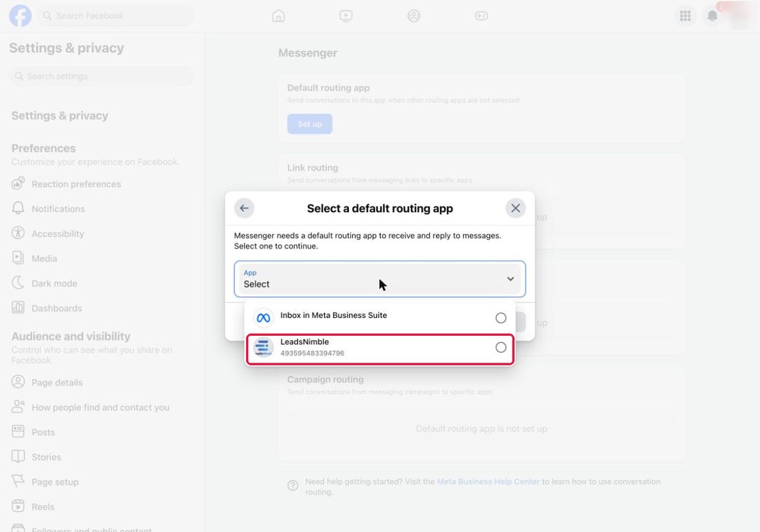Select the Inbox in Meta Business Suite radio
The height and width of the screenshot is (532, 760).
click(501, 318)
